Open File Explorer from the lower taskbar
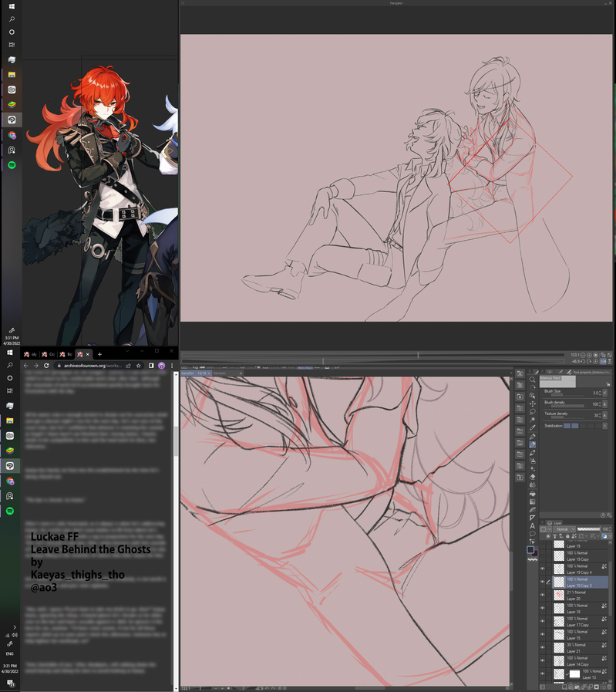 [10, 420]
